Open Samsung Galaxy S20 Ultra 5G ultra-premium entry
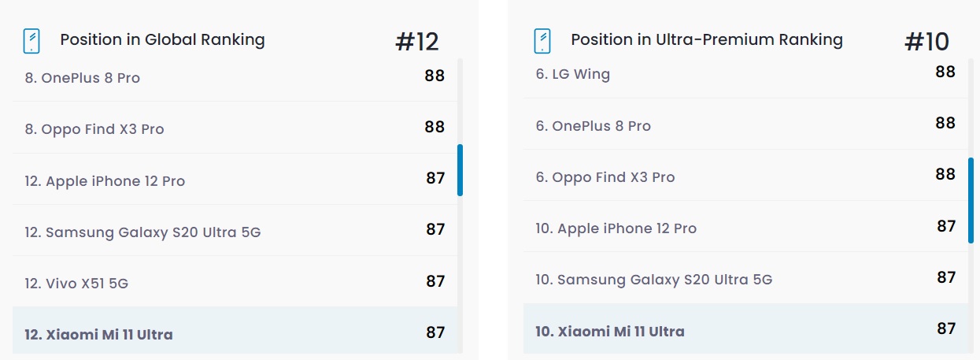The image size is (980, 360). [745, 278]
